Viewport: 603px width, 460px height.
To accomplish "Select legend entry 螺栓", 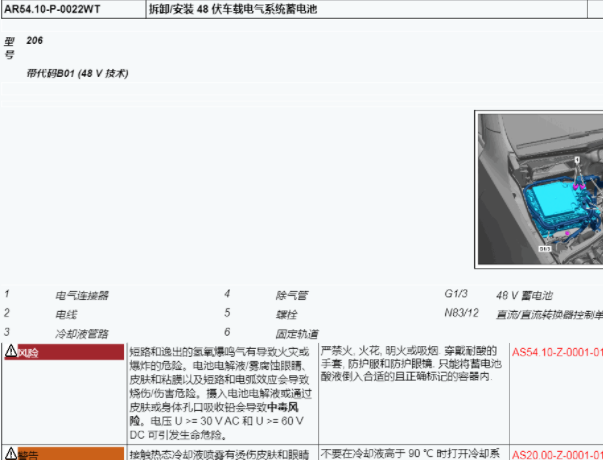I will (x=287, y=315).
